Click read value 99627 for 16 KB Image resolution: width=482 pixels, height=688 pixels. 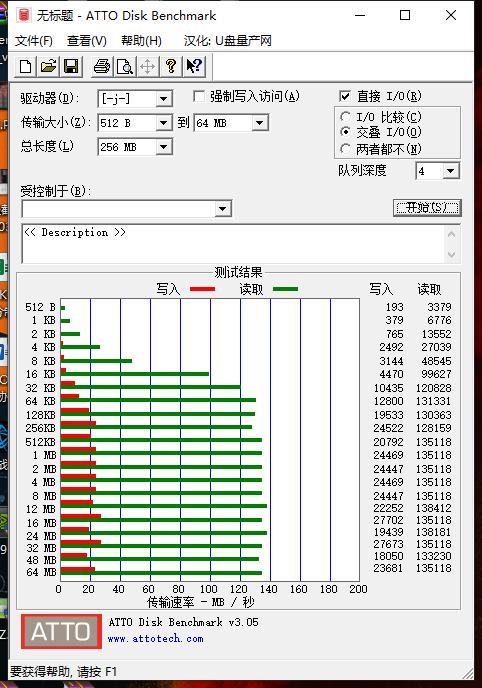(x=437, y=374)
